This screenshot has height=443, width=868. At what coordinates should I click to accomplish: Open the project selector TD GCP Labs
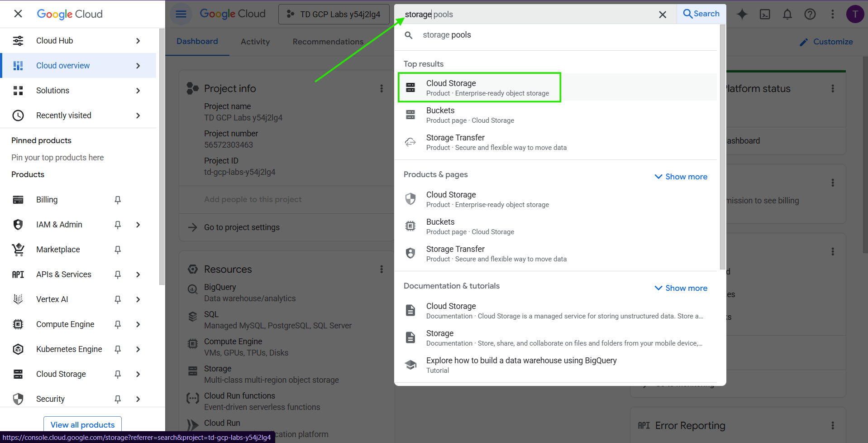point(334,14)
